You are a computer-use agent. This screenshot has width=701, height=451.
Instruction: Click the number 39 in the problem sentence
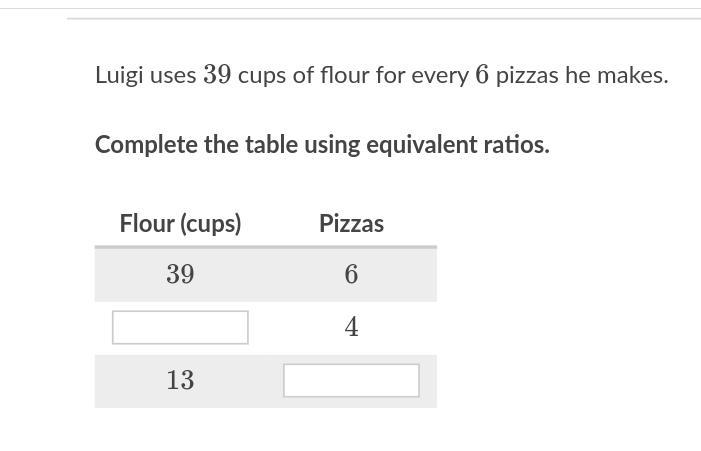[217, 75]
